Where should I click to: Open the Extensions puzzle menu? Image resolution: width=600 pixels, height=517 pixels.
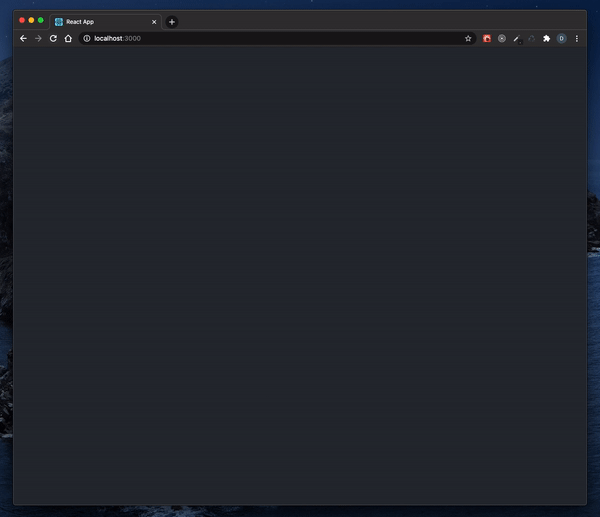click(x=546, y=38)
